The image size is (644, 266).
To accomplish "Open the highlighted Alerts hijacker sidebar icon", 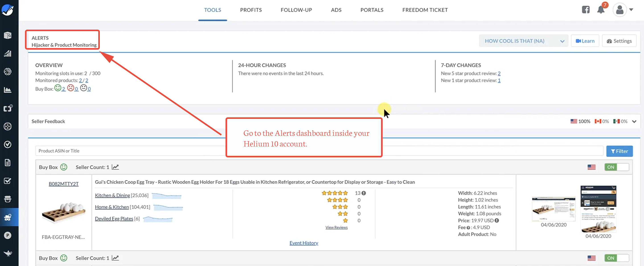I will tap(8, 217).
